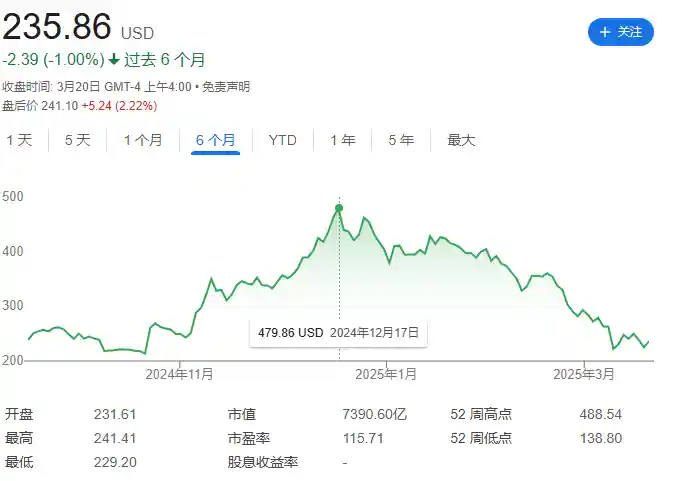Select the 5 天 time range tab
Screen dimensions: 681x481
click(x=78, y=140)
